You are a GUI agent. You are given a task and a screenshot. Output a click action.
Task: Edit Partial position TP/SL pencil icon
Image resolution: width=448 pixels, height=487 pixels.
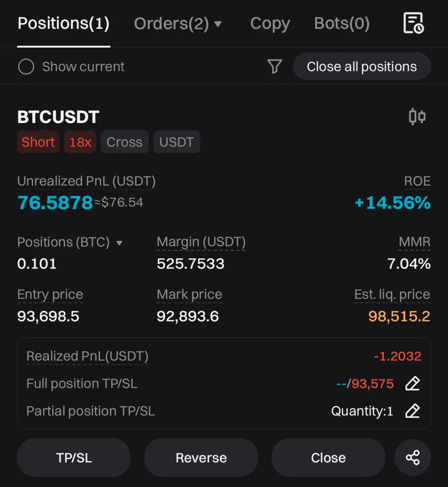(x=412, y=411)
